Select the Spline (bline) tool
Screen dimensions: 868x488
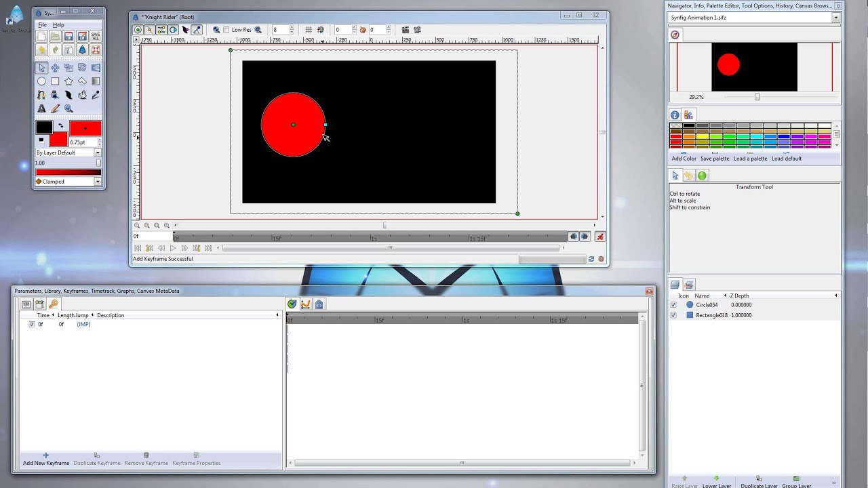pyautogui.click(x=41, y=95)
